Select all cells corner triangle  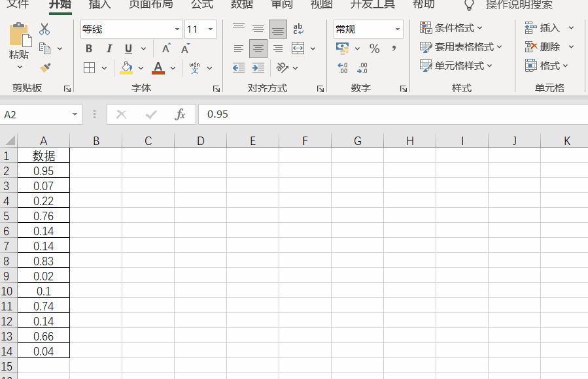coord(9,140)
